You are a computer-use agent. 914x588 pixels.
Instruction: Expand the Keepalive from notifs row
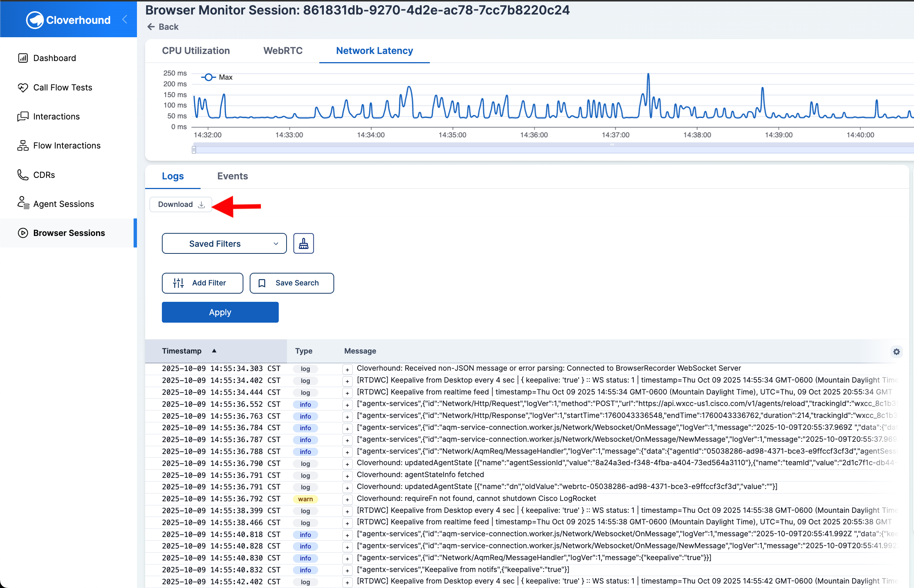point(347,571)
